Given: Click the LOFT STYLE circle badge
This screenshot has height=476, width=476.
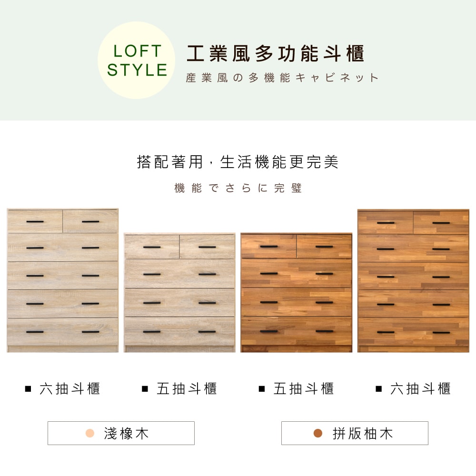Looking at the screenshot, I should (136, 60).
